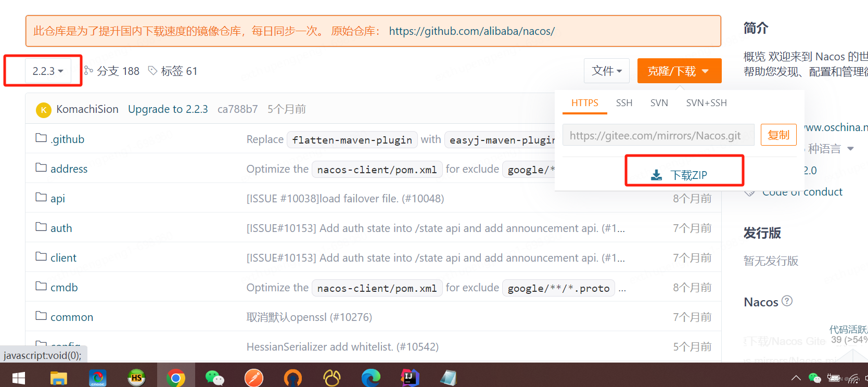Screen dimensions: 868x387
Task: Open Microsoft Edge from the taskbar
Action: [371, 378]
